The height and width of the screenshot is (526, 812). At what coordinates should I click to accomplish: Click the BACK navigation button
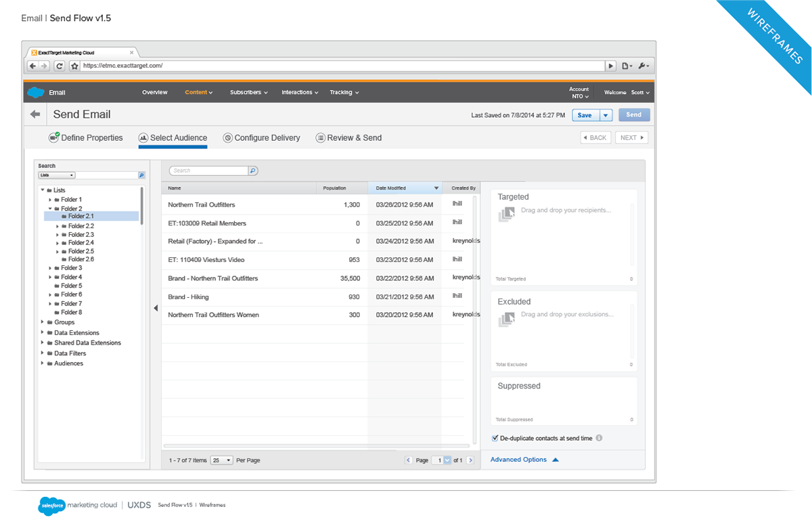click(595, 137)
